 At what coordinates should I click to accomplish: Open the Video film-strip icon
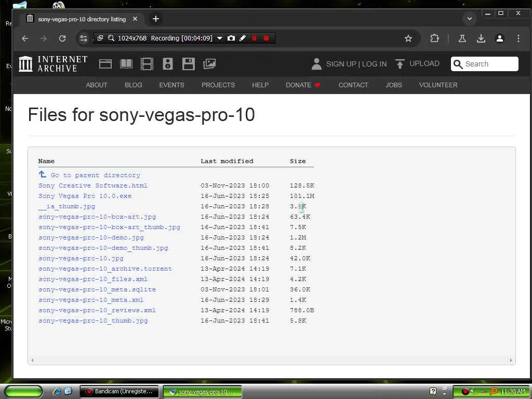pyautogui.click(x=147, y=64)
